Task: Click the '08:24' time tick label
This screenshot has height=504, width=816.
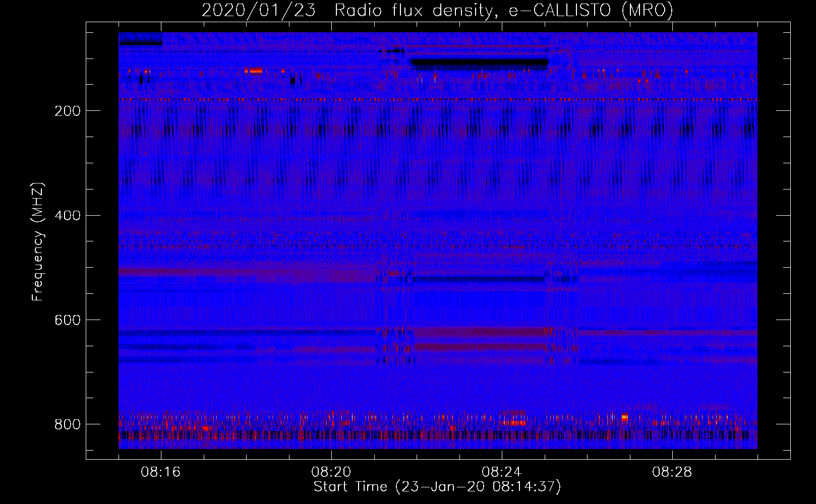Action: pyautogui.click(x=502, y=472)
